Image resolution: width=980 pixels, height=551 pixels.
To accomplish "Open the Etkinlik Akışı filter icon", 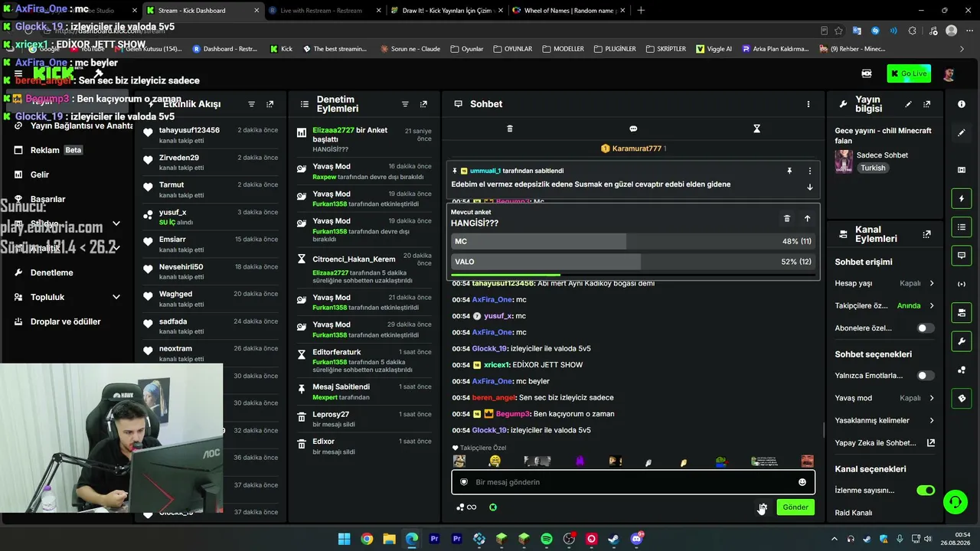I will tap(251, 104).
